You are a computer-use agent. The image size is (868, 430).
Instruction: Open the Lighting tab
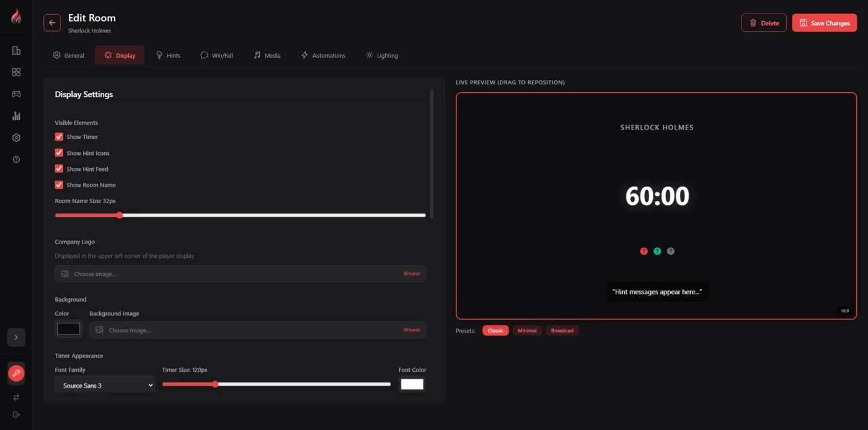coord(382,55)
